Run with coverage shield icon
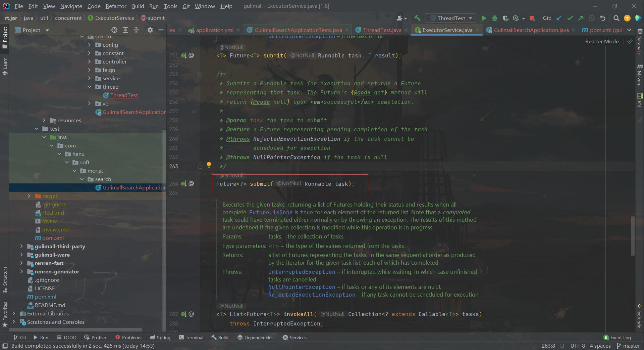This screenshot has width=644, height=350. (505, 18)
